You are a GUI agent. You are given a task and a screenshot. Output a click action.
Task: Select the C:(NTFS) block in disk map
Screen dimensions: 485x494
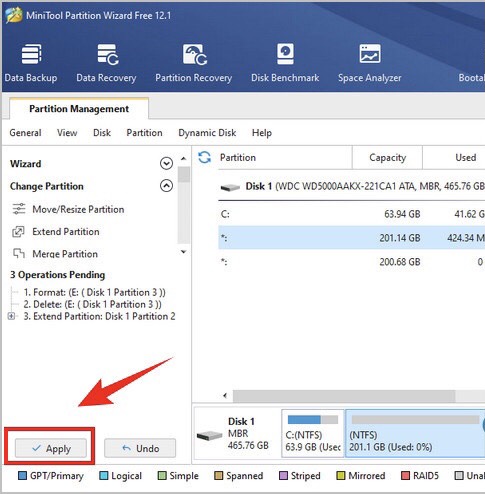coord(313,433)
